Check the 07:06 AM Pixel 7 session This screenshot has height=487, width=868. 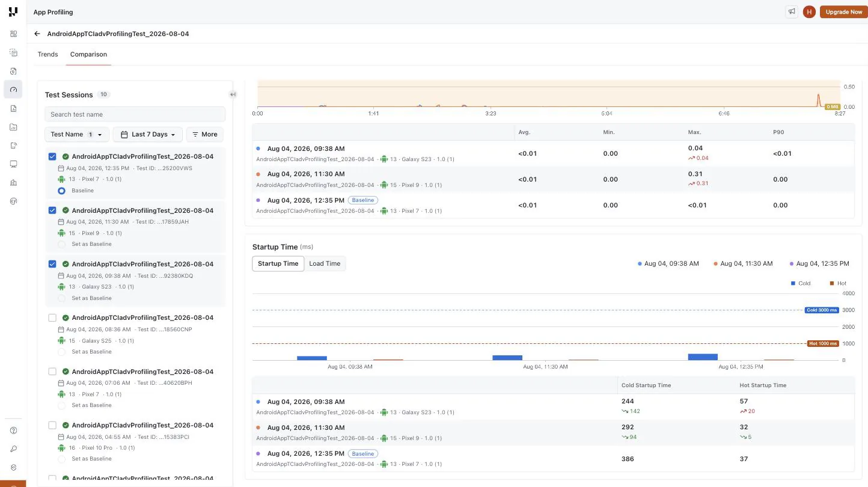[52, 372]
